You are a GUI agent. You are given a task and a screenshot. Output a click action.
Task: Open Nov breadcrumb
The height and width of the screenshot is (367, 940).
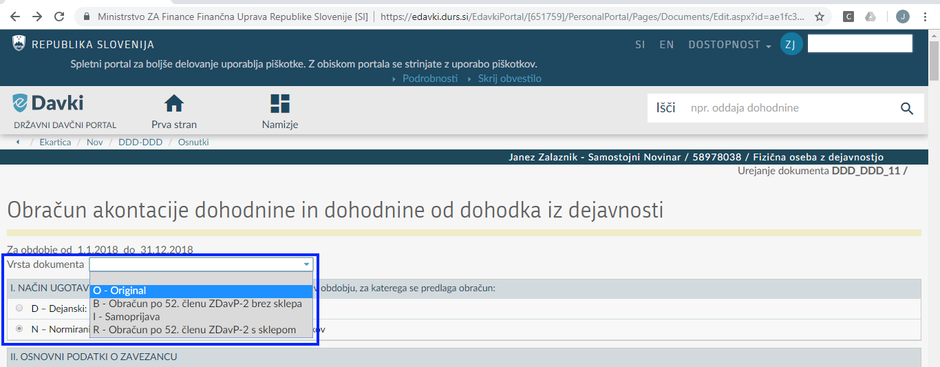[x=95, y=142]
